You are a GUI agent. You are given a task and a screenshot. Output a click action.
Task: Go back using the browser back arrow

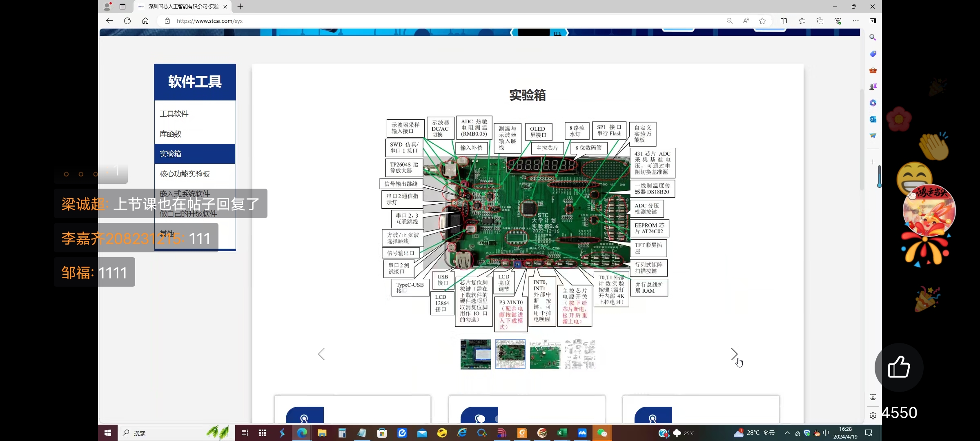pyautogui.click(x=109, y=21)
